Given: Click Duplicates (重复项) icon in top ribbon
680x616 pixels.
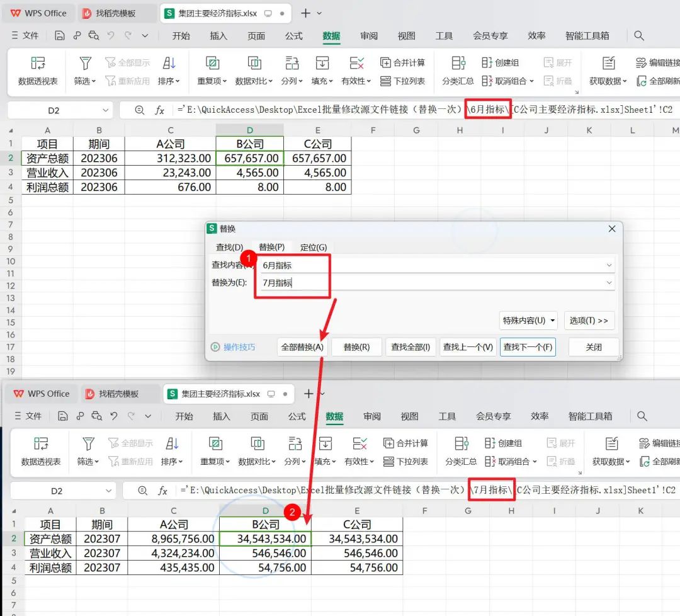Looking at the screenshot, I should [212, 64].
